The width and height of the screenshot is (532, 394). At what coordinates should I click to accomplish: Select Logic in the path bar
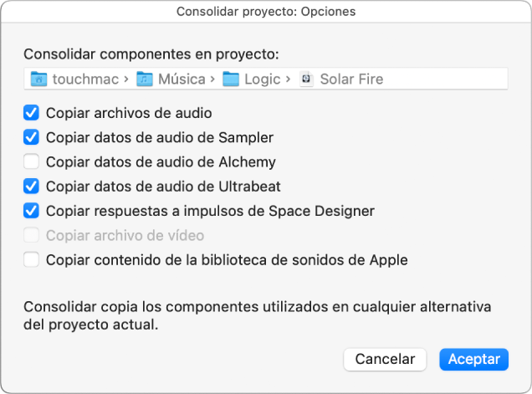(263, 79)
